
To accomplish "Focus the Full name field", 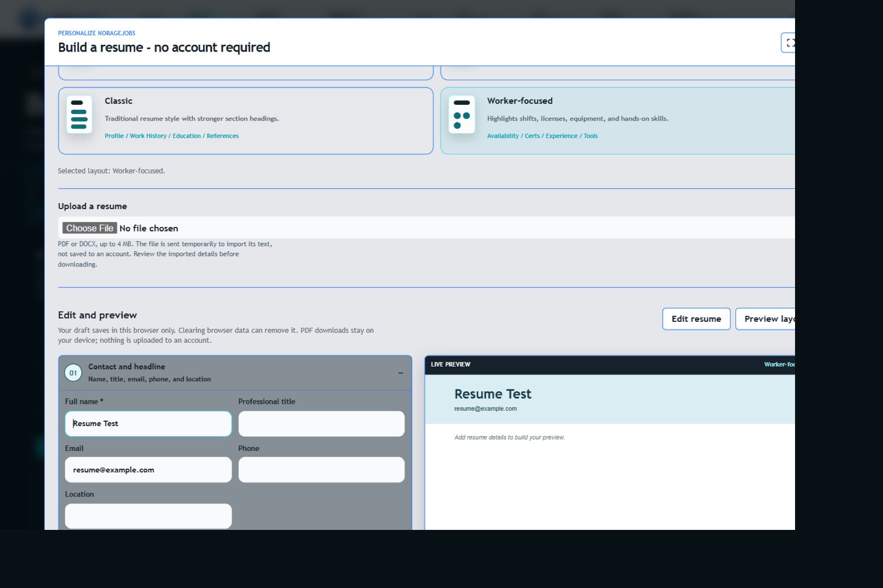I will [148, 424].
